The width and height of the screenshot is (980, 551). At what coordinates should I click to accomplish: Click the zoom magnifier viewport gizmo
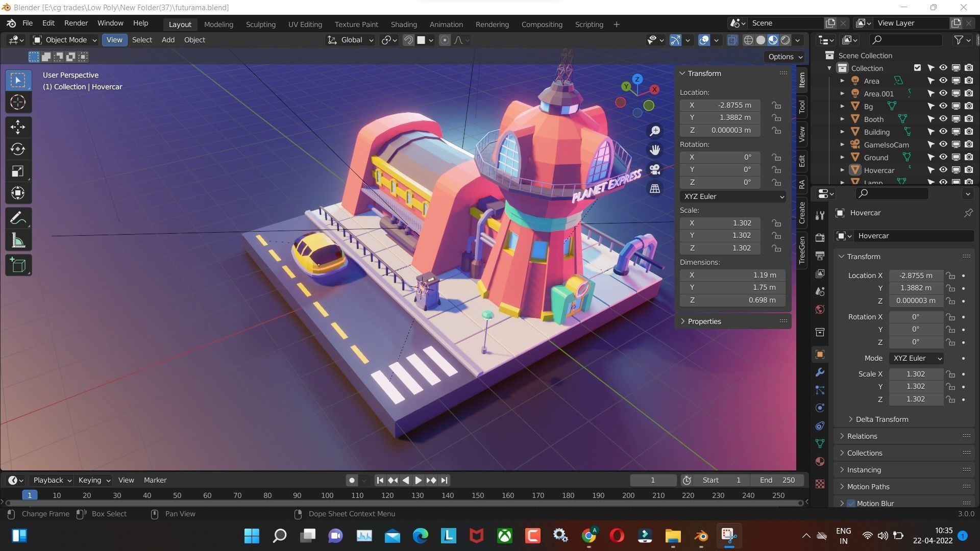click(x=654, y=131)
